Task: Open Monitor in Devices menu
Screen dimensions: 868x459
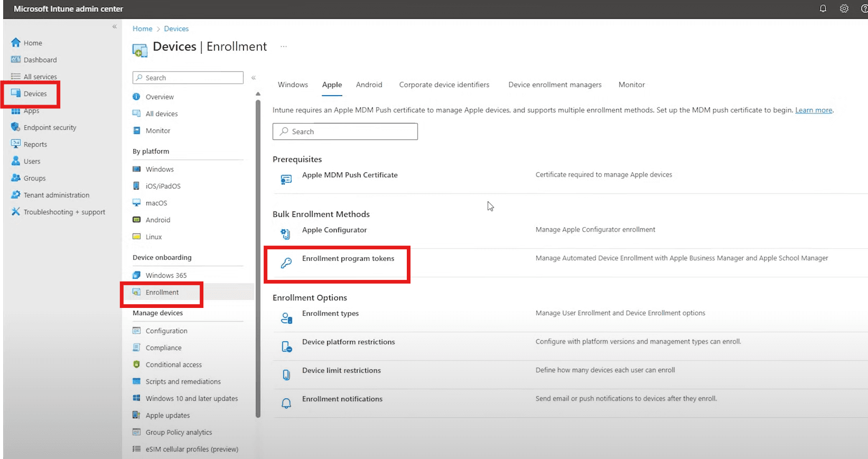Action: (158, 130)
